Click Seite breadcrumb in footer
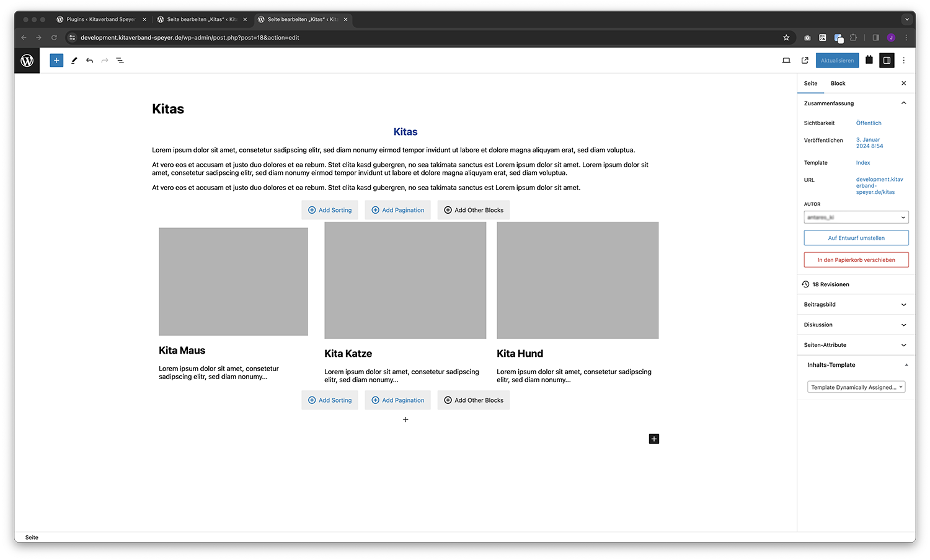This screenshot has width=930, height=560. point(32,538)
